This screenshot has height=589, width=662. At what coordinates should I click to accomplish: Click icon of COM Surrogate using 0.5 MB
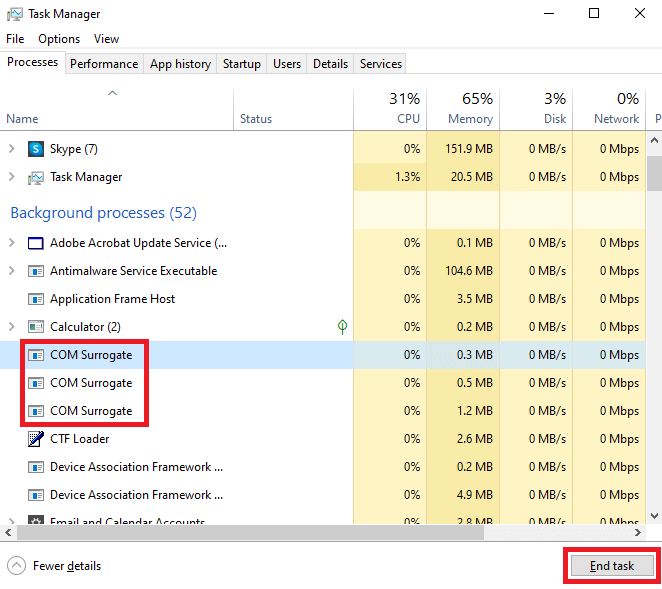pyautogui.click(x=35, y=383)
